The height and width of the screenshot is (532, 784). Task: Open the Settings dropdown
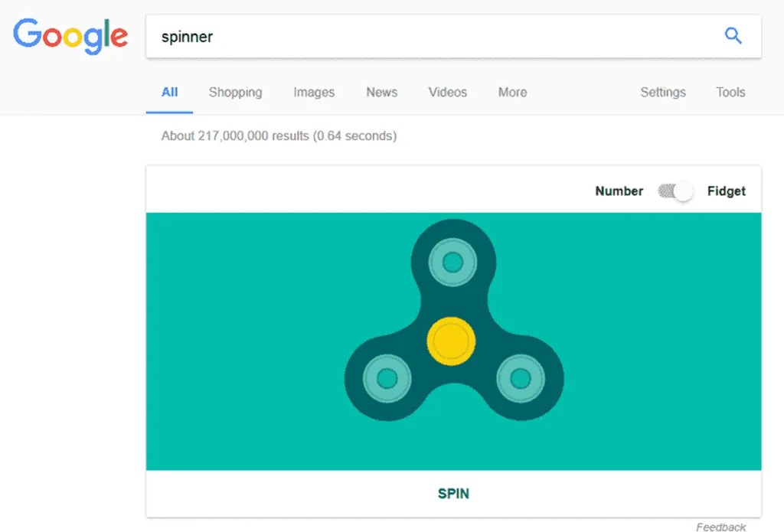[662, 92]
